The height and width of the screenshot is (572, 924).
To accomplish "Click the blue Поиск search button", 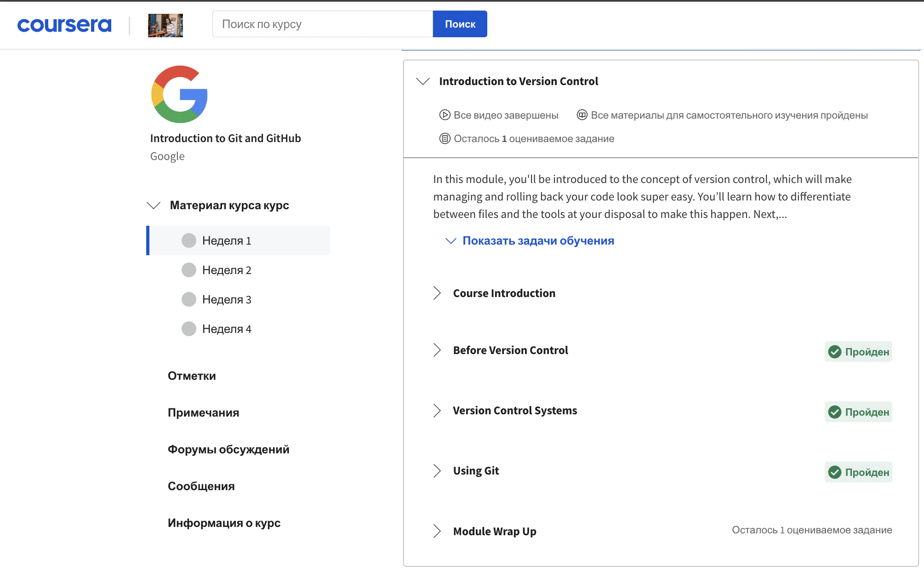I will 460,24.
